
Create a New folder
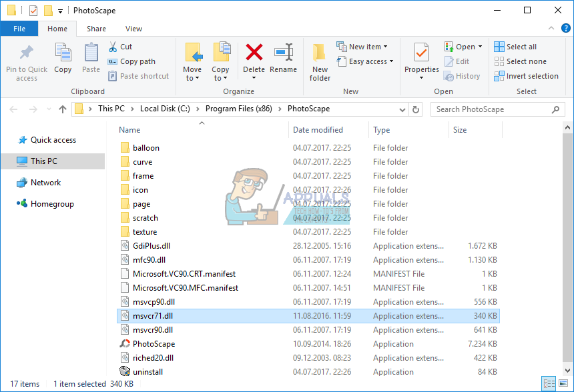(320, 62)
